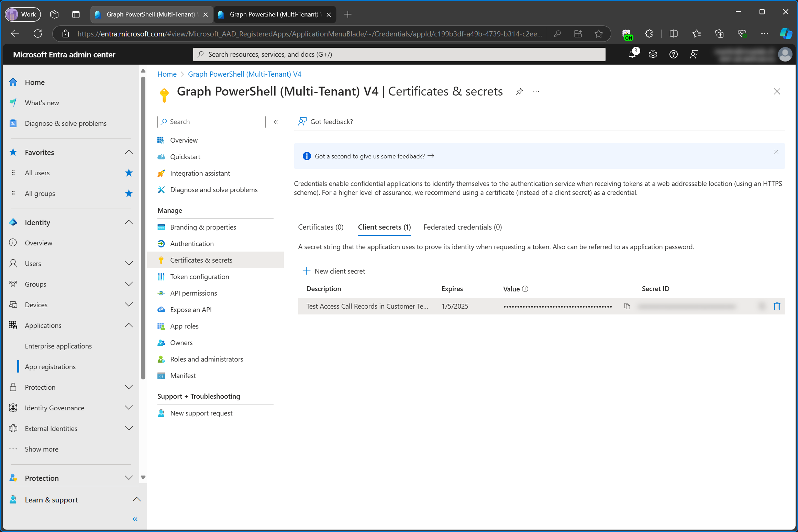798x532 pixels.
Task: Open the help question mark icon
Action: pos(673,54)
